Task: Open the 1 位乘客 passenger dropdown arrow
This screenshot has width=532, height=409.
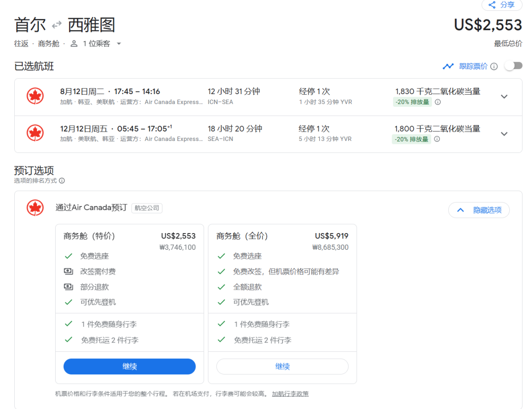Action: click(119, 44)
